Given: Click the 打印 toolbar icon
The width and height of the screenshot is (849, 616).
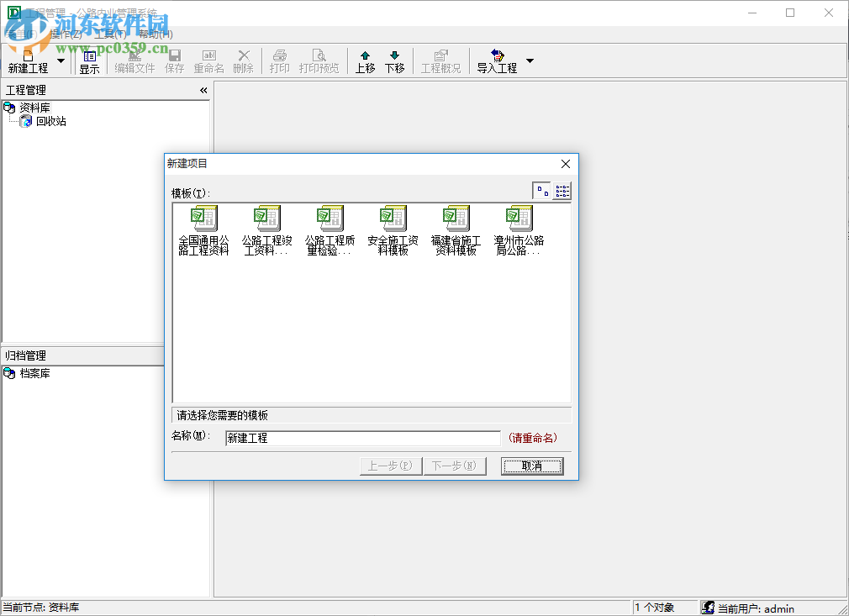Looking at the screenshot, I should 279,61.
